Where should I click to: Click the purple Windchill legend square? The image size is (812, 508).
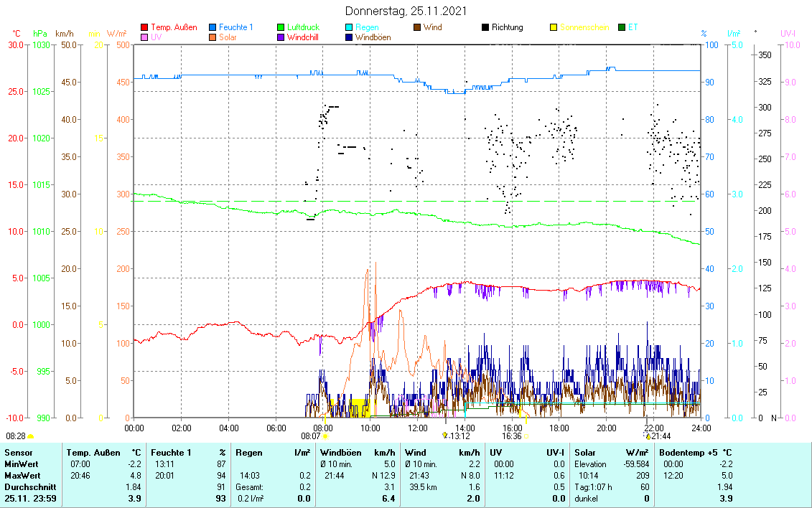click(x=281, y=37)
